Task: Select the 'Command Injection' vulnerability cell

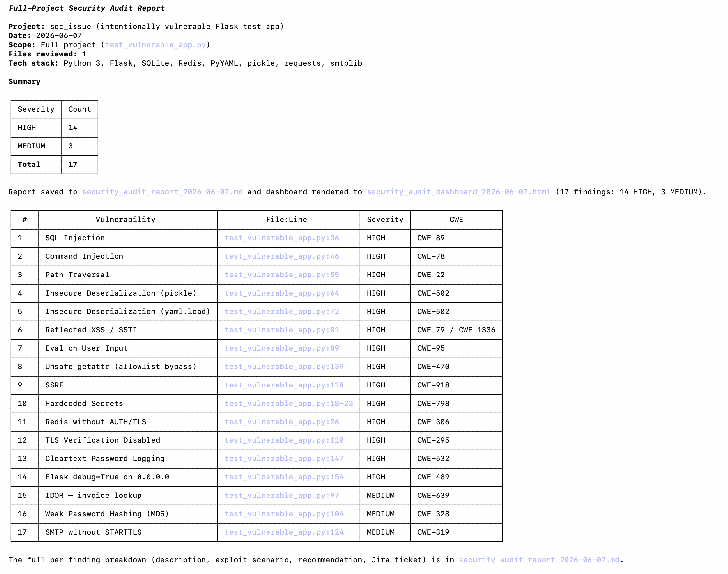Action: [x=128, y=256]
